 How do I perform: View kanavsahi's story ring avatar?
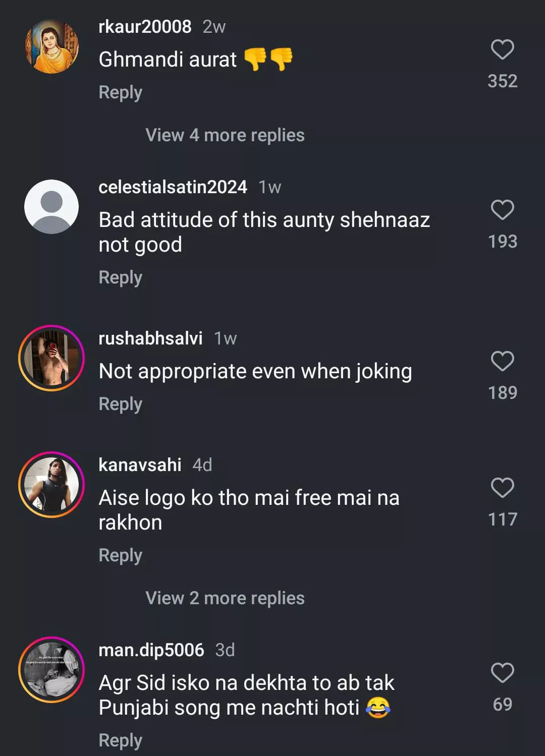tap(51, 485)
